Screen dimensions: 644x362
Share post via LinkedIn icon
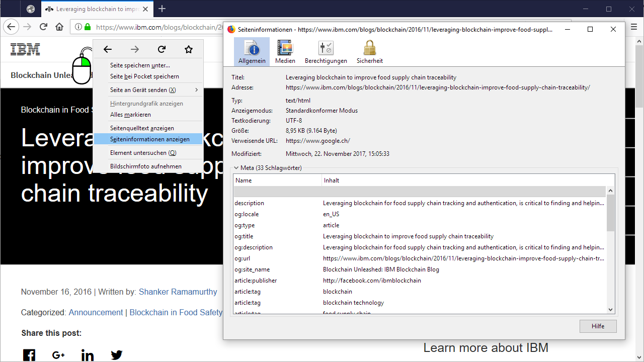88,355
